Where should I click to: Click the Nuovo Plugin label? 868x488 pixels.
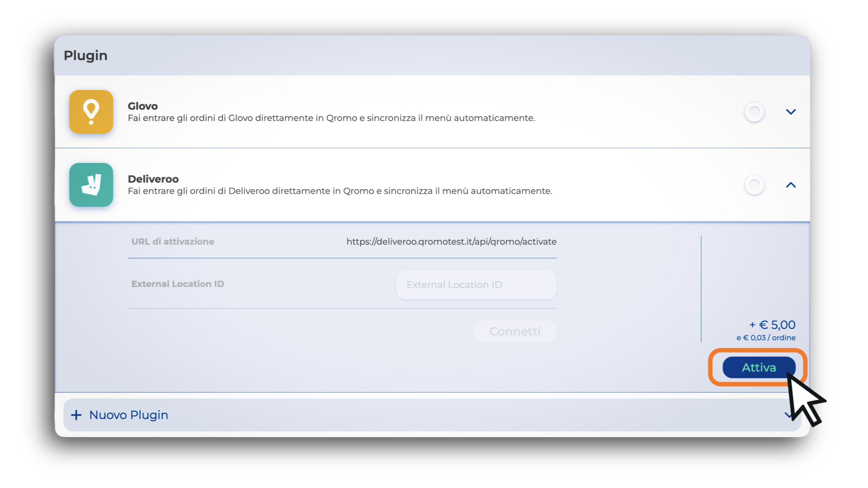click(x=128, y=415)
